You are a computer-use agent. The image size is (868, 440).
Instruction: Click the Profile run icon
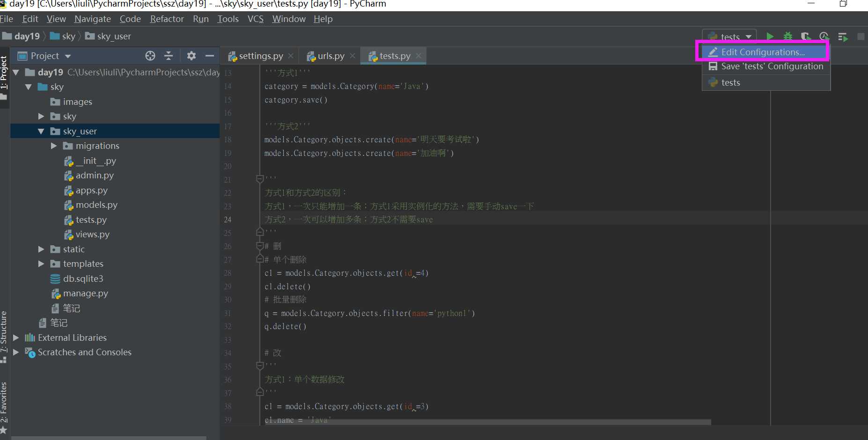click(824, 36)
